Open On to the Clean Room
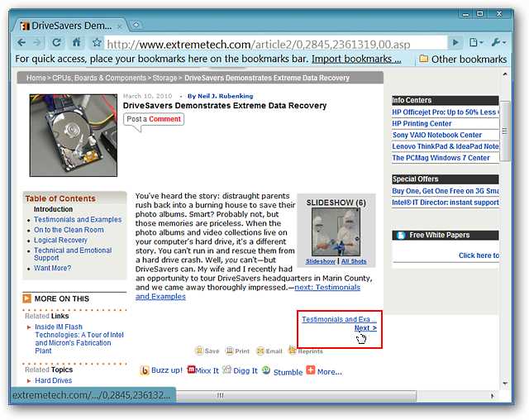 click(x=69, y=230)
